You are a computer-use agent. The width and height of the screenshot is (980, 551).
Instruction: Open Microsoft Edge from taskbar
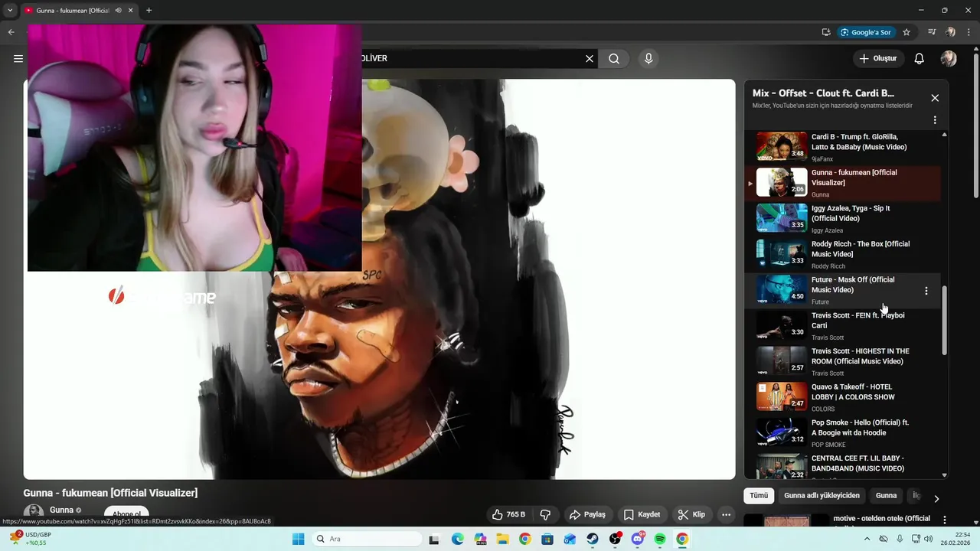(458, 540)
